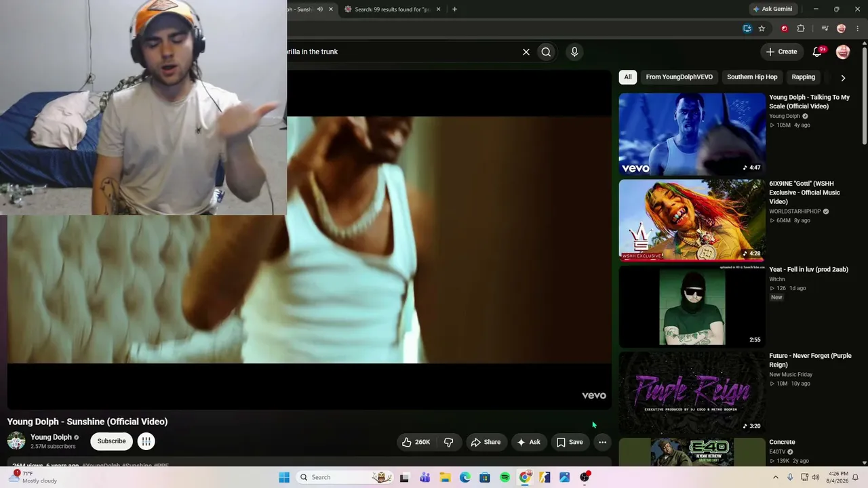The height and width of the screenshot is (488, 868).
Task: Select the From YoungDolphVEVO chip
Action: (x=679, y=77)
